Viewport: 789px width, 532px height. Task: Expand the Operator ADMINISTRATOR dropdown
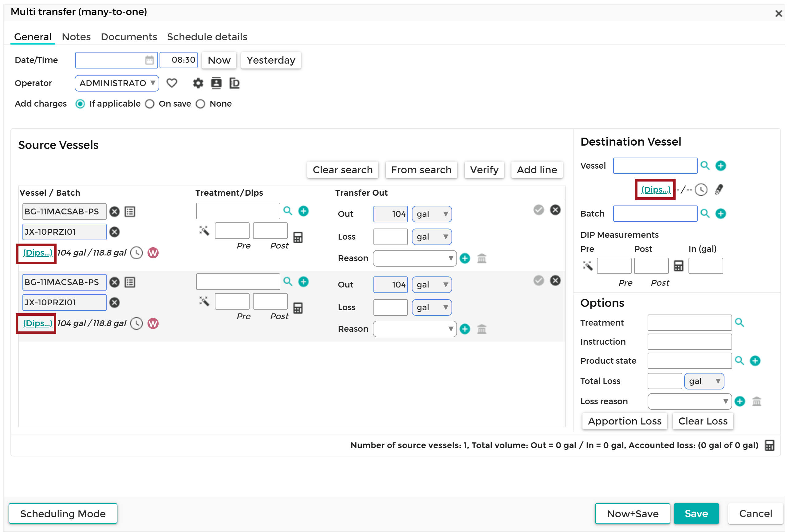point(117,83)
